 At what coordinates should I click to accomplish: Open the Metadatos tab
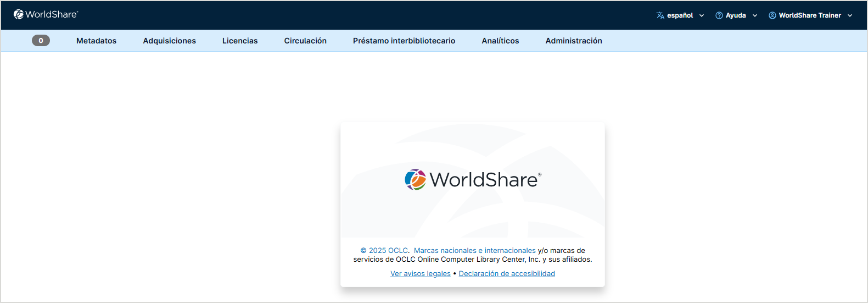(96, 41)
